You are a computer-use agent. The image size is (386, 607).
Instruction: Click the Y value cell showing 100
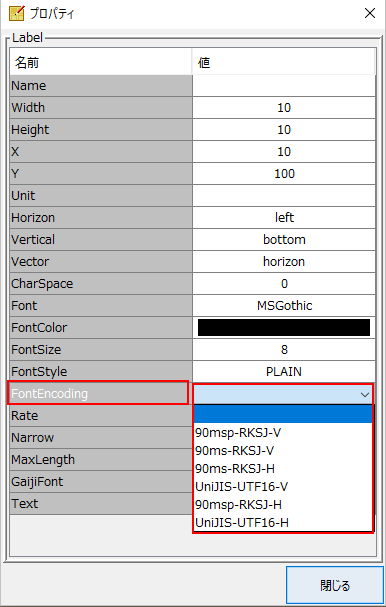click(284, 173)
